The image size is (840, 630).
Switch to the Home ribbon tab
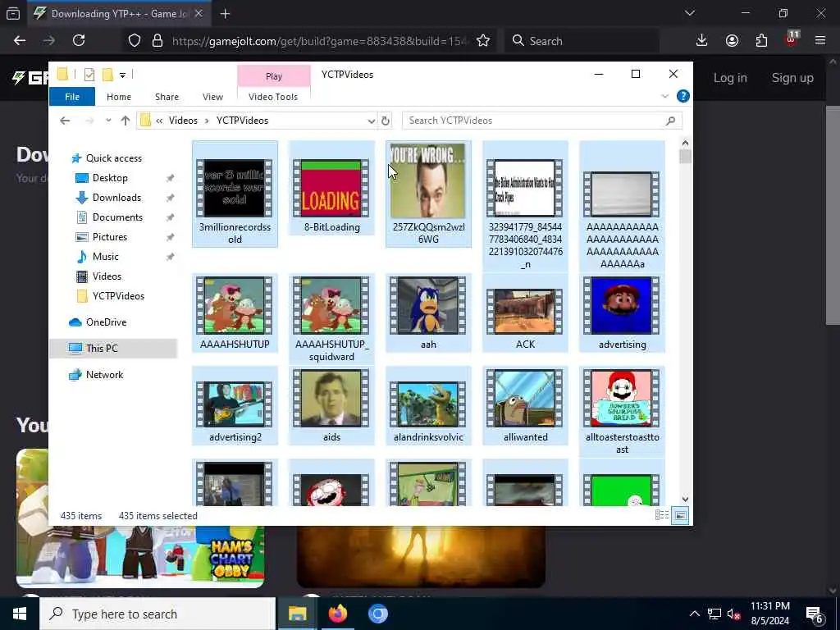point(118,97)
